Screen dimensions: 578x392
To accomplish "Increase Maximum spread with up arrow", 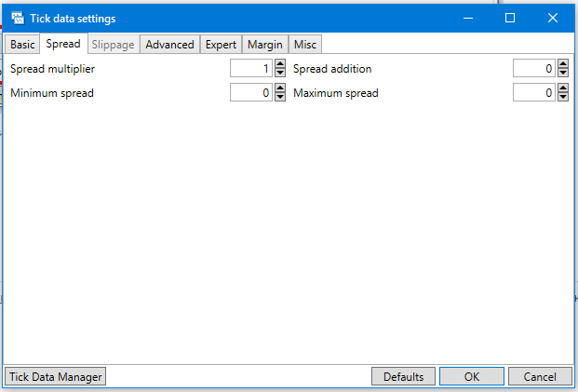I will tap(563, 88).
